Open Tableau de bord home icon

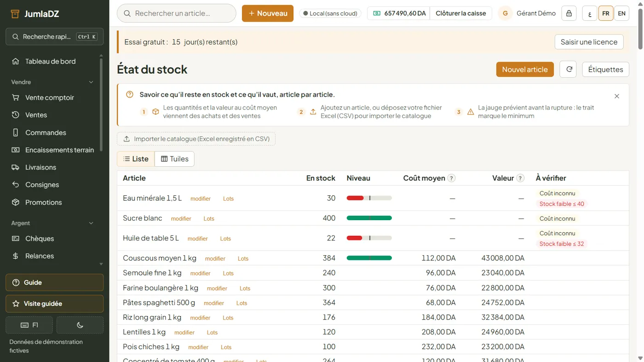tap(16, 61)
